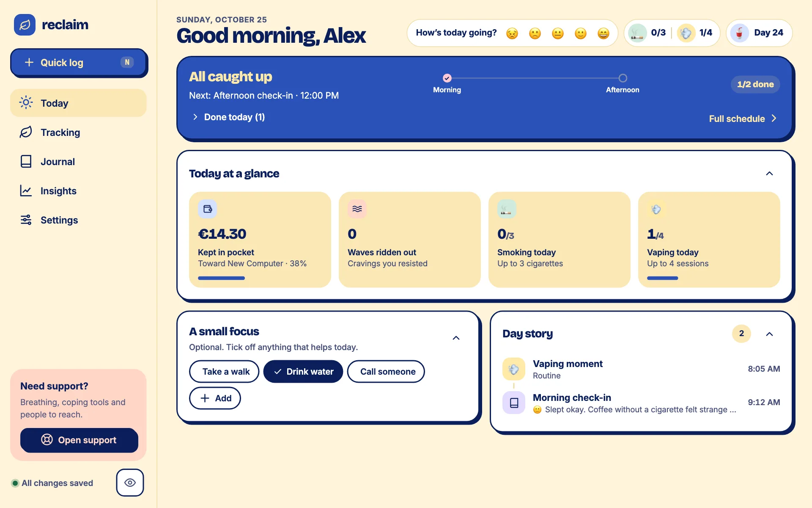Click the 1/2 done badge
This screenshot has height=508, width=812.
coord(755,84)
